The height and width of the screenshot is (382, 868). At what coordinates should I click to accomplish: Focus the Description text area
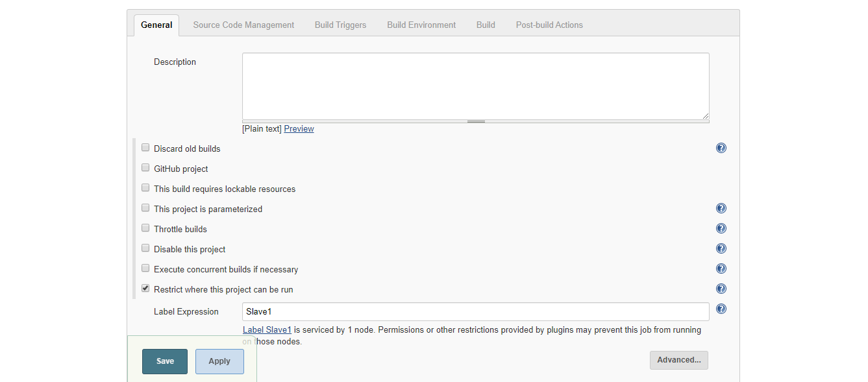coord(475,86)
